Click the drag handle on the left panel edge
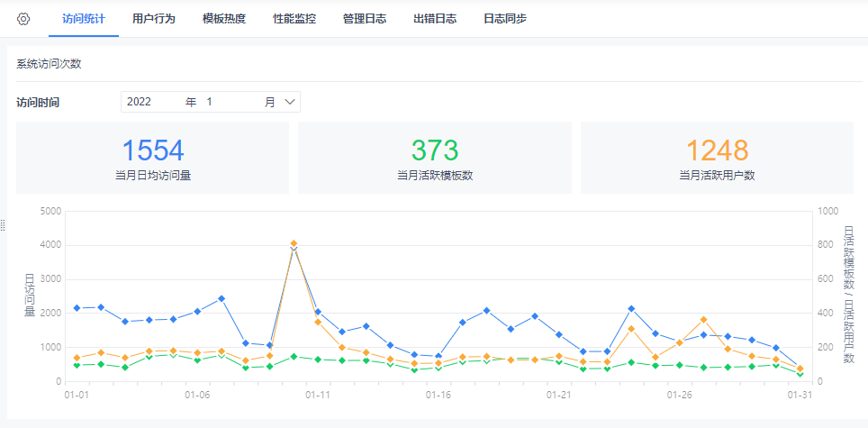Viewport: 868px width, 428px height. coord(3,224)
